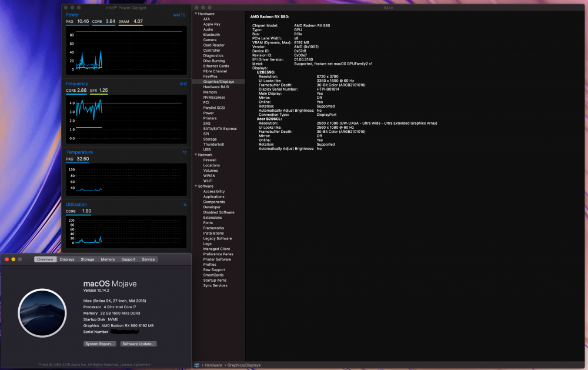The width and height of the screenshot is (588, 370).
Task: Click the AMD Radeon RX 580 title heading
Action: click(x=270, y=16)
